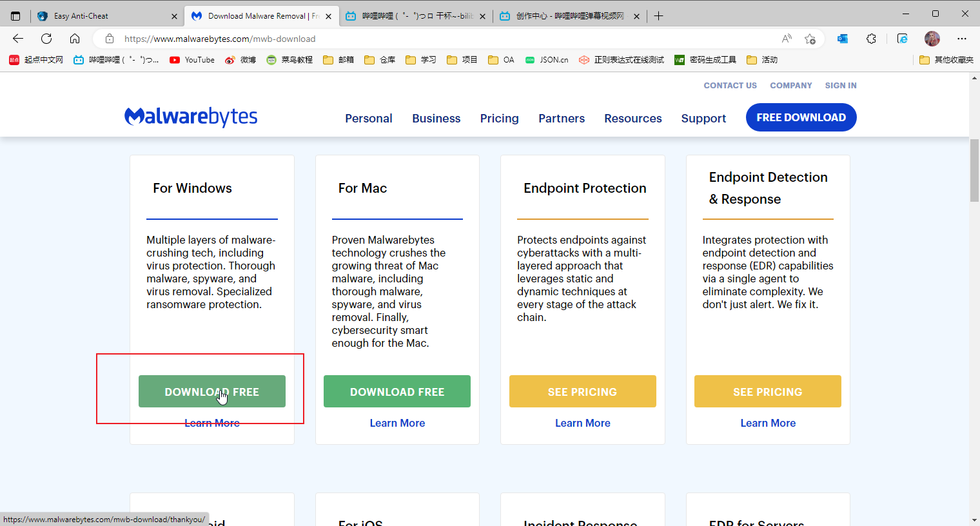Activate Read Aloud icon in address bar
The image size is (980, 526).
tap(787, 39)
